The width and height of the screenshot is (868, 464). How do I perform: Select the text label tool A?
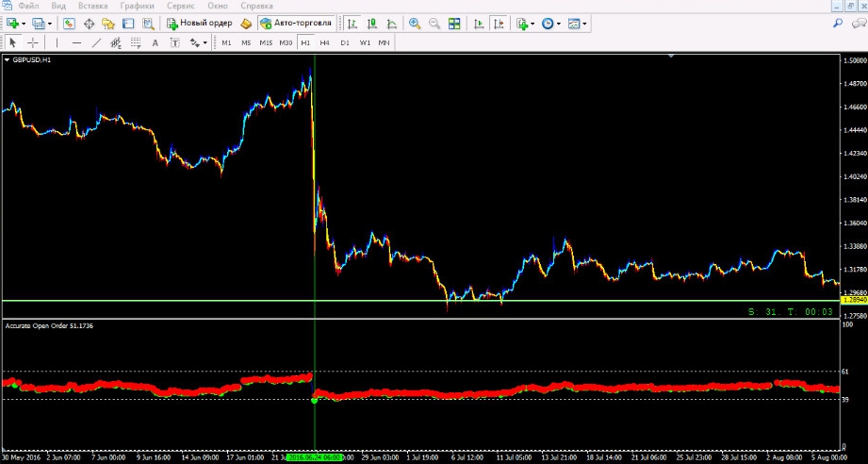click(x=155, y=42)
